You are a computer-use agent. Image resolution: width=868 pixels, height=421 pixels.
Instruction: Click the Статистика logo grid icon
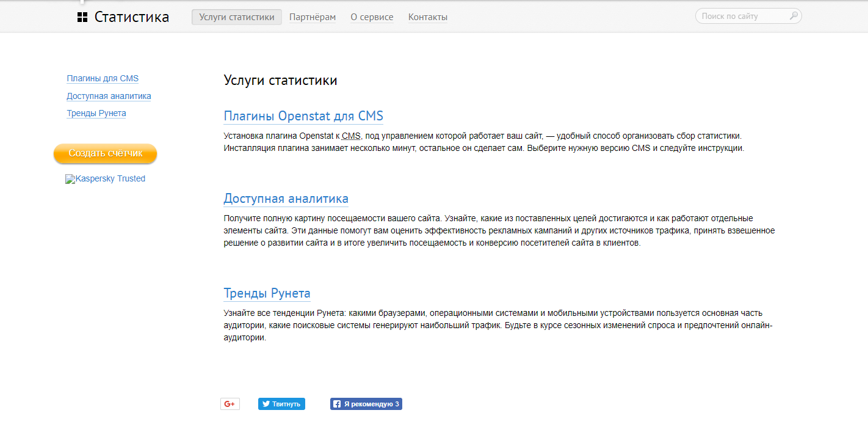[82, 16]
